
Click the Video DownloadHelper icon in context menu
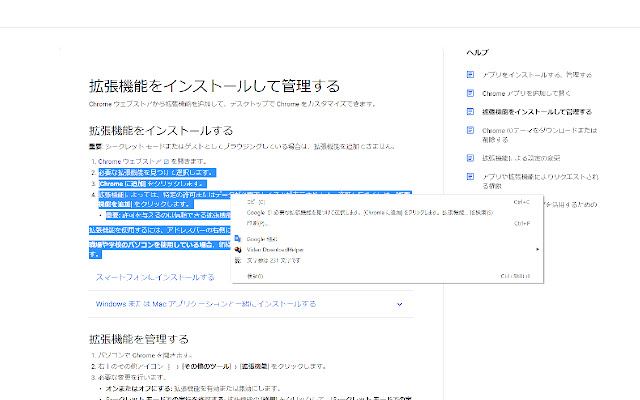(x=238, y=249)
